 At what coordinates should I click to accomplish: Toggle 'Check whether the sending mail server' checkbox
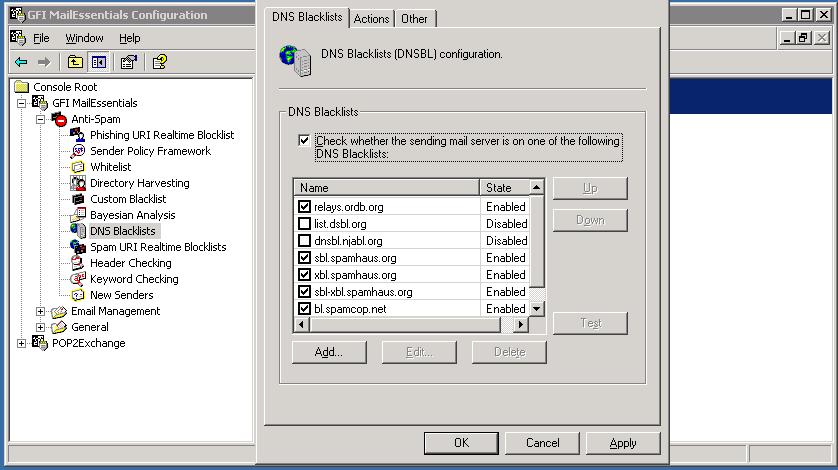304,141
